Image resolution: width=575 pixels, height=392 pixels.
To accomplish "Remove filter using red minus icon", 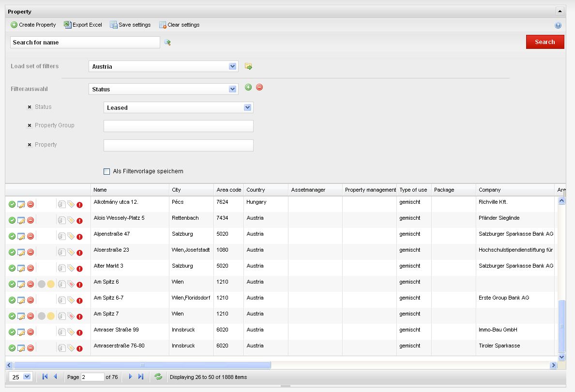I will pyautogui.click(x=259, y=87).
